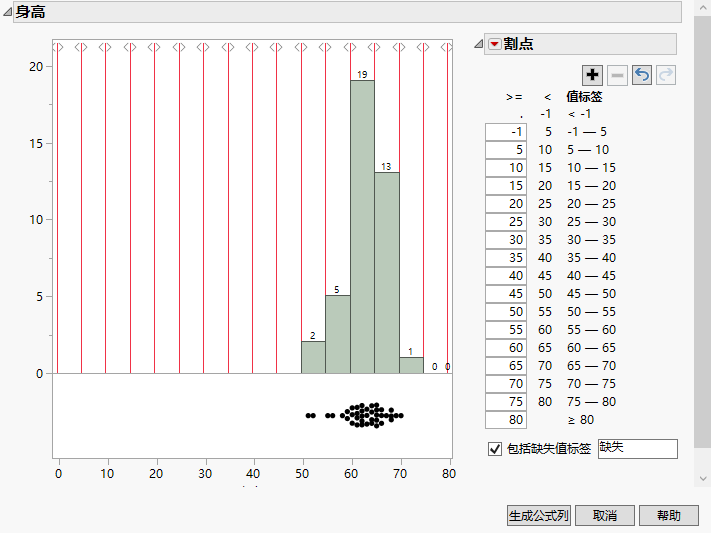Select the >= field in row 50 — 55
Image resolution: width=711 pixels, height=533 pixels.
506,312
